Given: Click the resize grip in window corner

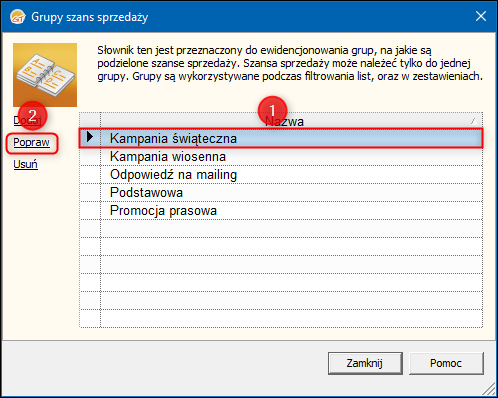Looking at the screenshot, I should (489, 389).
